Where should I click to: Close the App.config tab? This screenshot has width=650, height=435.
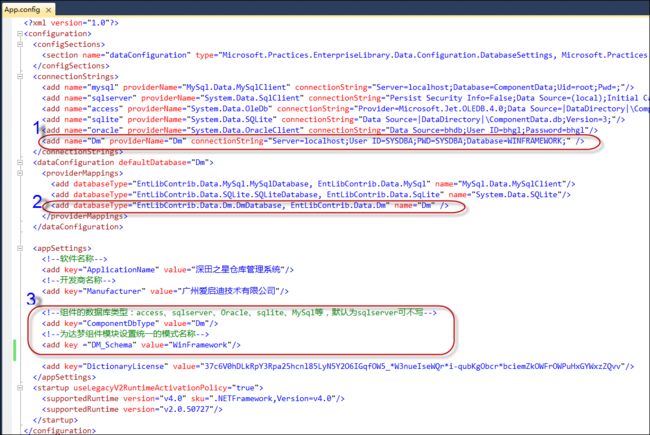[49, 10]
